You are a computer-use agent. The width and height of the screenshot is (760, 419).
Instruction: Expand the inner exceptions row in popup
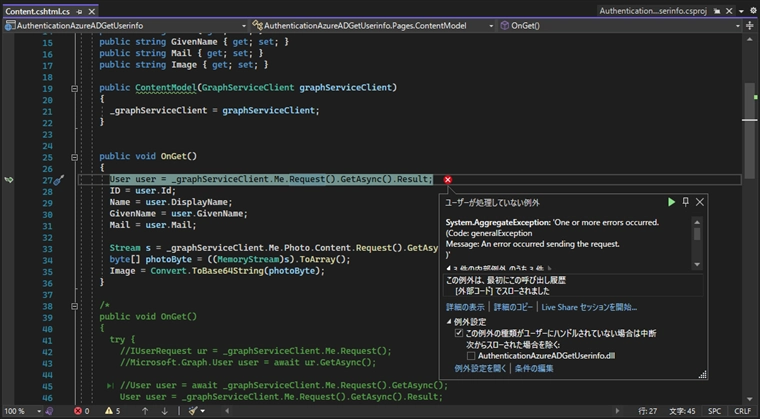pyautogui.click(x=499, y=268)
